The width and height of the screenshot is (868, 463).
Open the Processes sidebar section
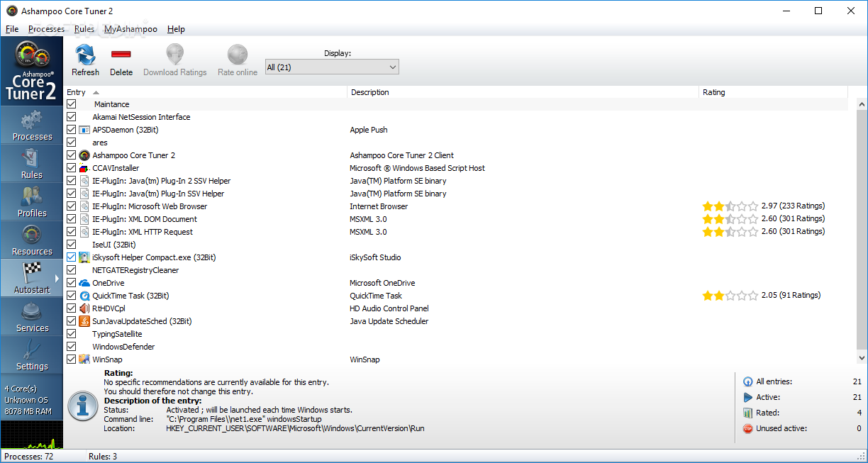point(32,125)
